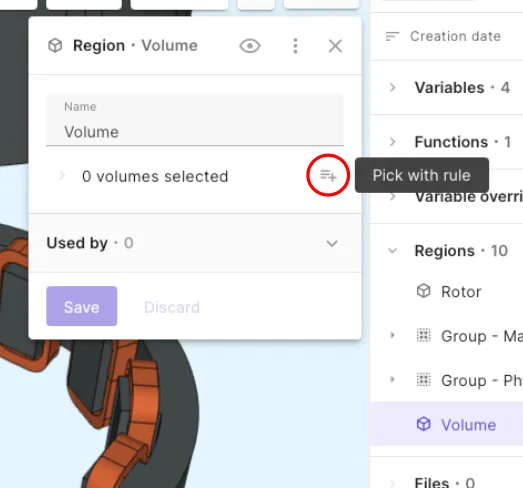
Task: Toggle visibility eye icon for Region Volume
Action: click(250, 46)
